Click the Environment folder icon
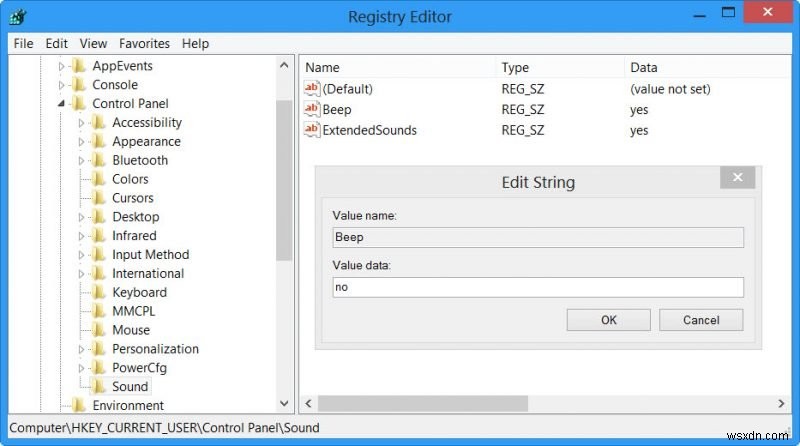This screenshot has height=446, width=800. point(79,406)
